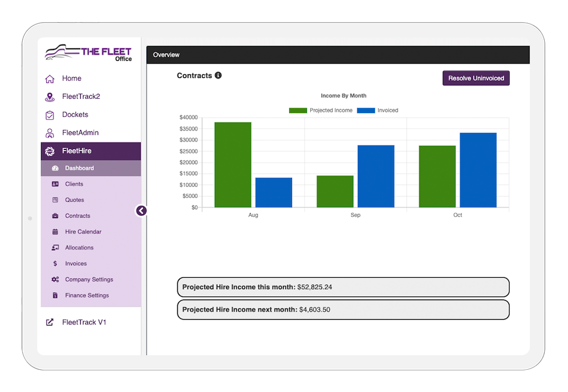Open Finance Settings in the sidebar
The image size is (568, 392).
90,295
